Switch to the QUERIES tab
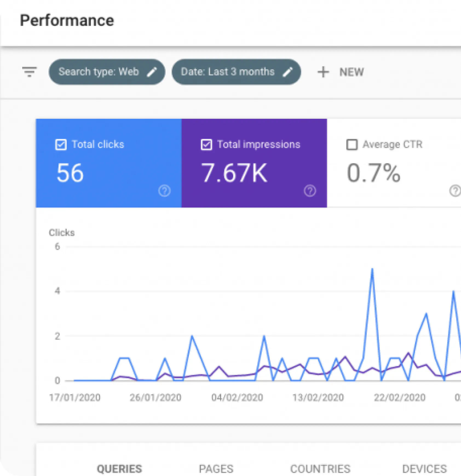This screenshot has width=461, height=476. pyautogui.click(x=119, y=469)
